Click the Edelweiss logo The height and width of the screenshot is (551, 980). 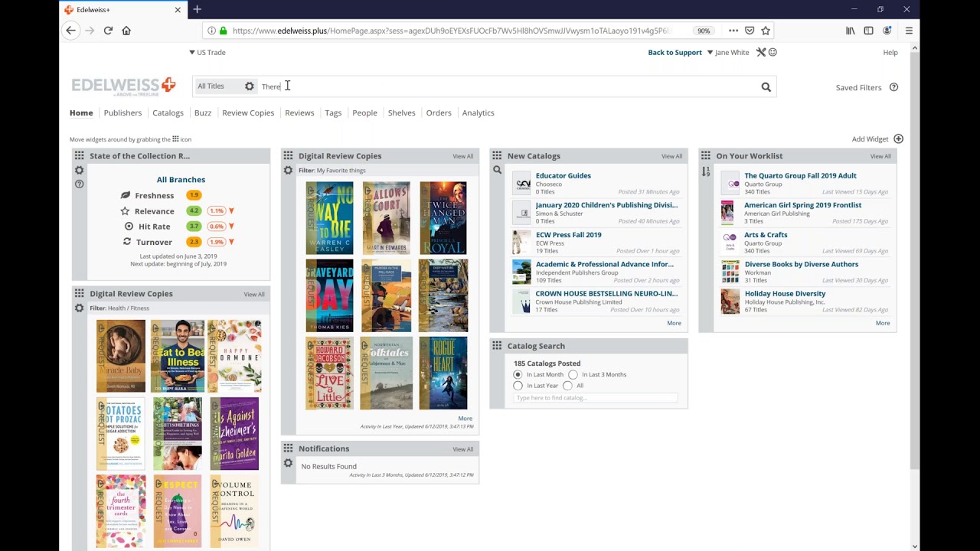point(123,86)
